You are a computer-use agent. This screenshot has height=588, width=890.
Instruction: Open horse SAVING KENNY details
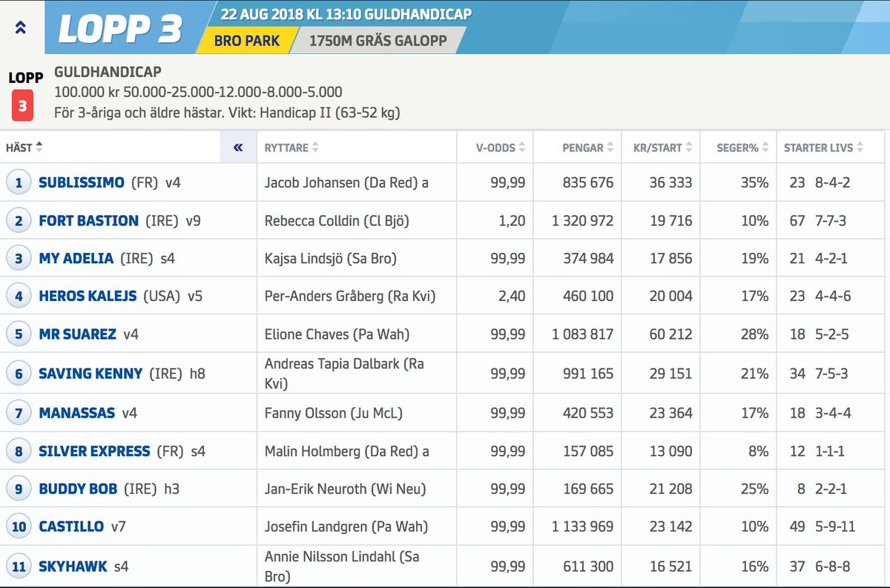pyautogui.click(x=90, y=374)
